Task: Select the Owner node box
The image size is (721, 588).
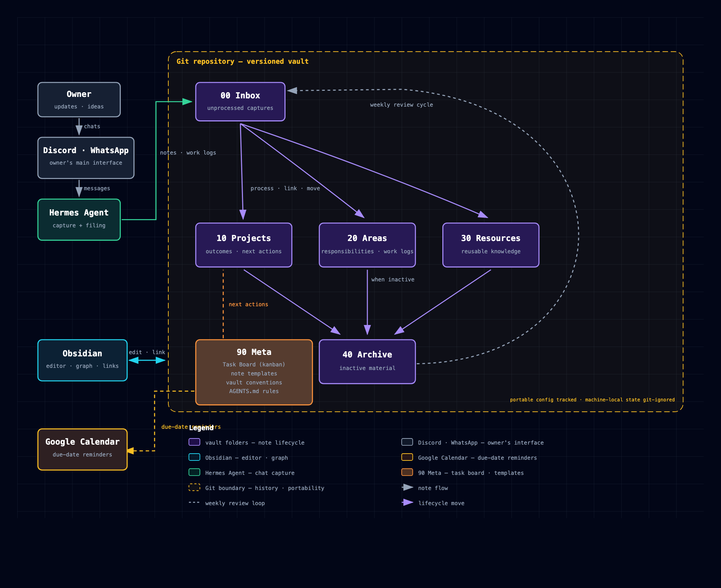Action: click(79, 99)
